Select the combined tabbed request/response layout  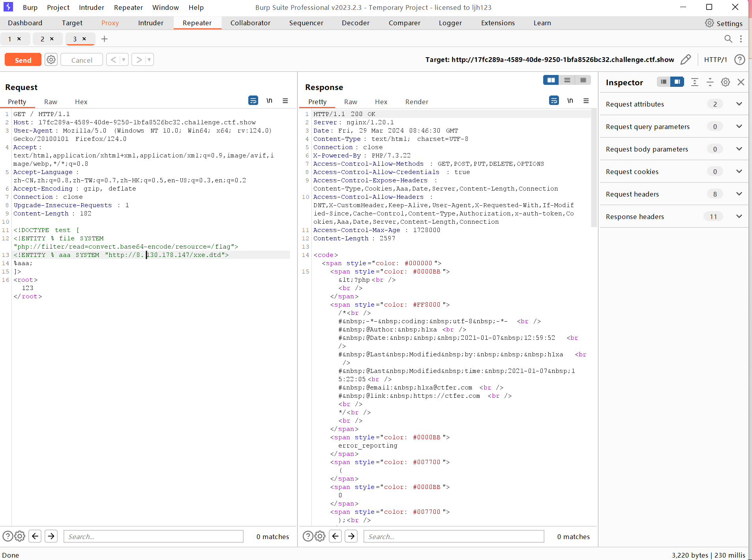pos(583,80)
